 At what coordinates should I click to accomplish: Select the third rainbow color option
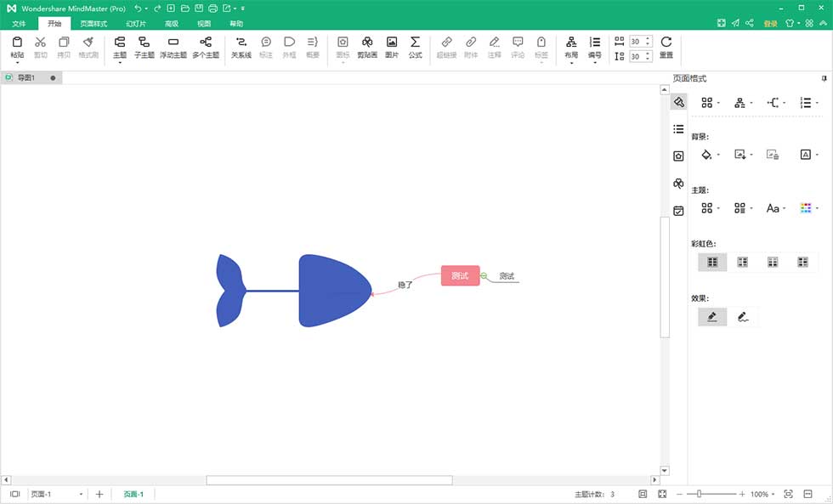773,262
